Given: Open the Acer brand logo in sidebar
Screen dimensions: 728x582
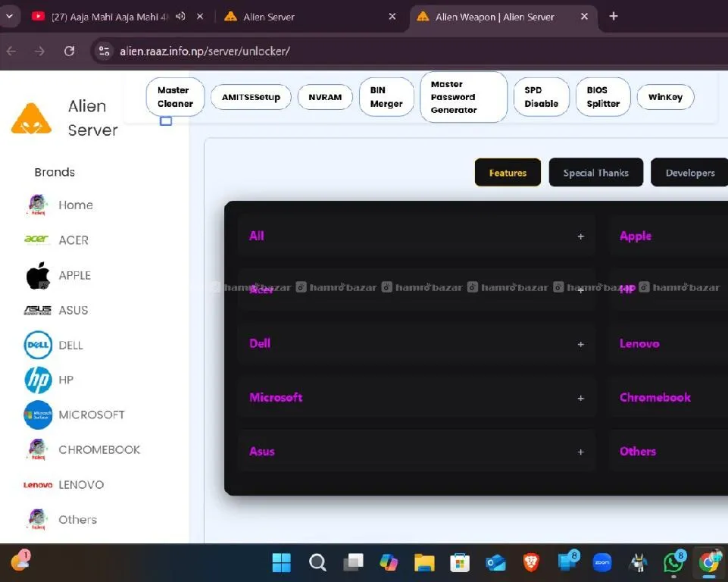Looking at the screenshot, I should [x=37, y=240].
